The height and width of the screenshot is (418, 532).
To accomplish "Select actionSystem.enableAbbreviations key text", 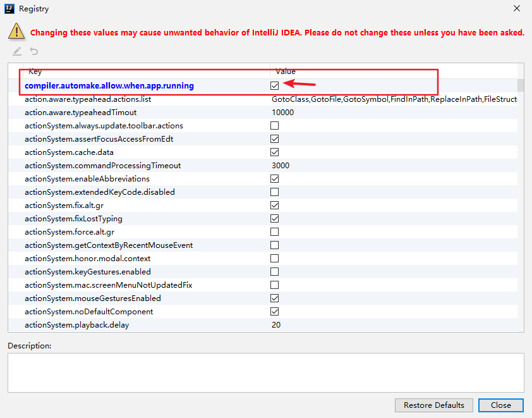I will (x=87, y=178).
